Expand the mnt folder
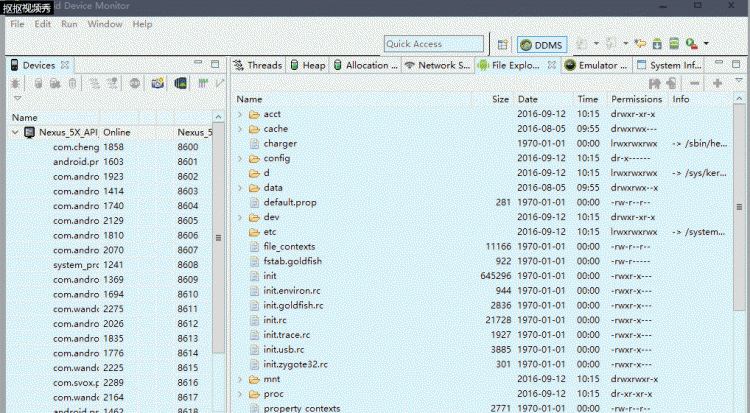 [x=240, y=380]
